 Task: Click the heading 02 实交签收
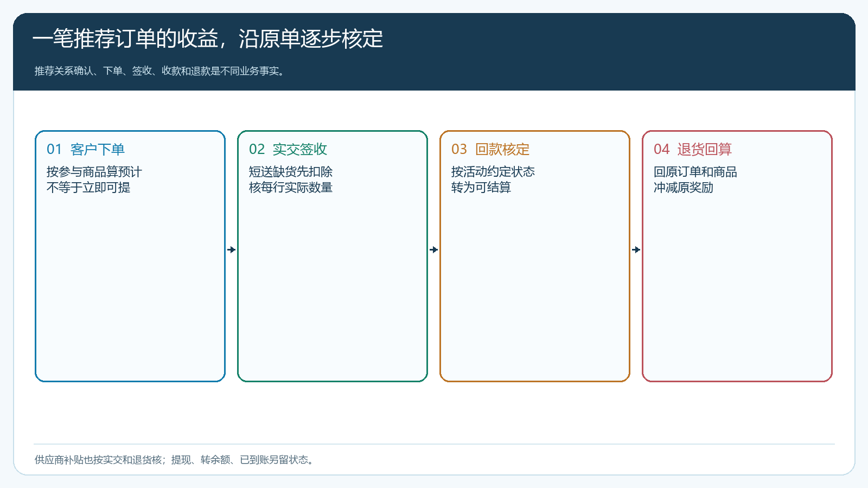coord(288,149)
